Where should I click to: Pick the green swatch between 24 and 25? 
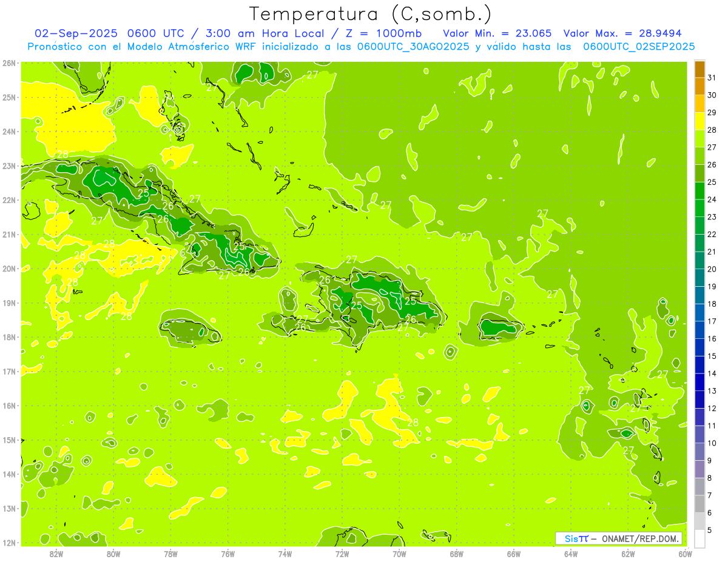[x=699, y=190]
